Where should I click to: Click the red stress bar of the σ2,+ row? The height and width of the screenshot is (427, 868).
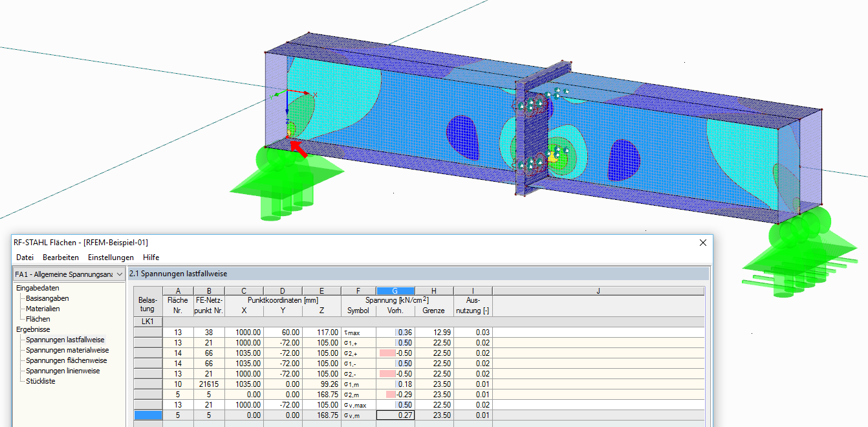(388, 353)
